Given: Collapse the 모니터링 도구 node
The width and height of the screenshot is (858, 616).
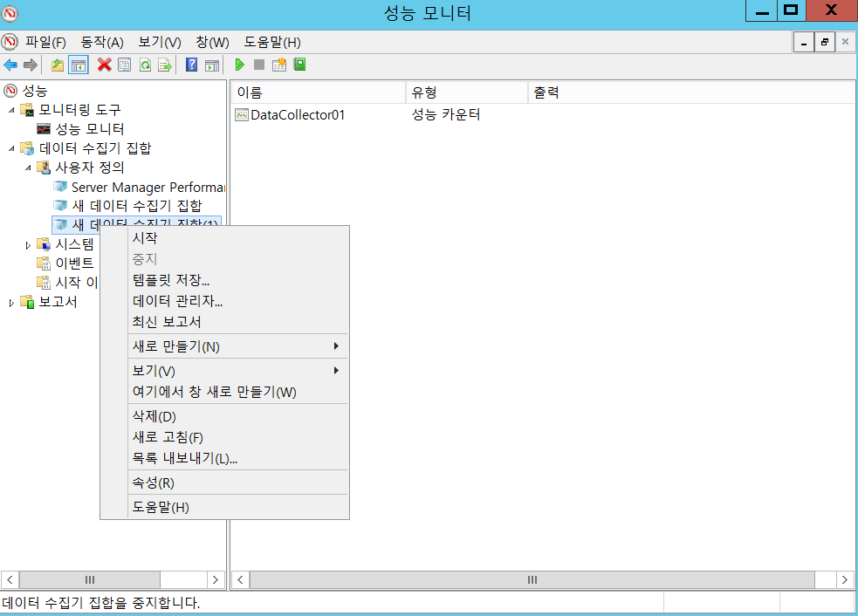Looking at the screenshot, I should click(11, 110).
